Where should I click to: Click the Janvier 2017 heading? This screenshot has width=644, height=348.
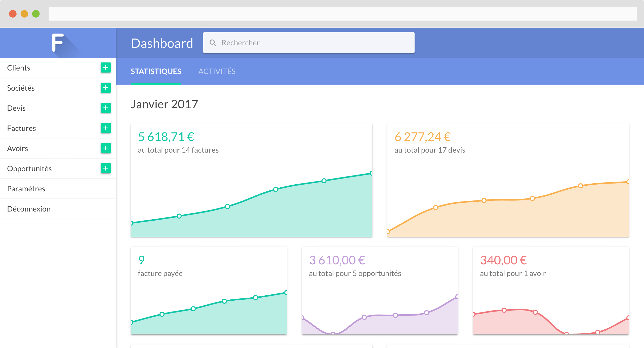click(x=165, y=104)
